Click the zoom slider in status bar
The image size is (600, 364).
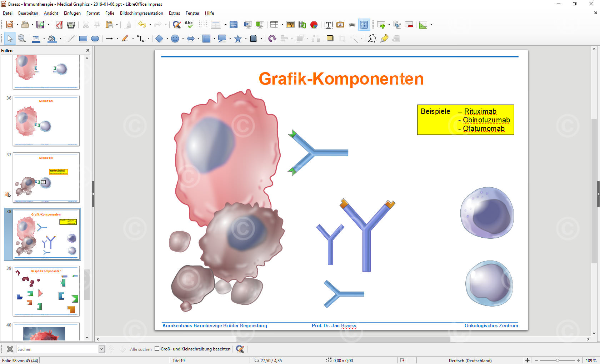coord(557,360)
